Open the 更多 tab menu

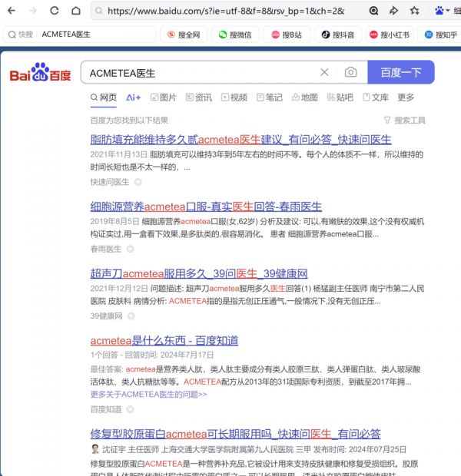tap(406, 98)
